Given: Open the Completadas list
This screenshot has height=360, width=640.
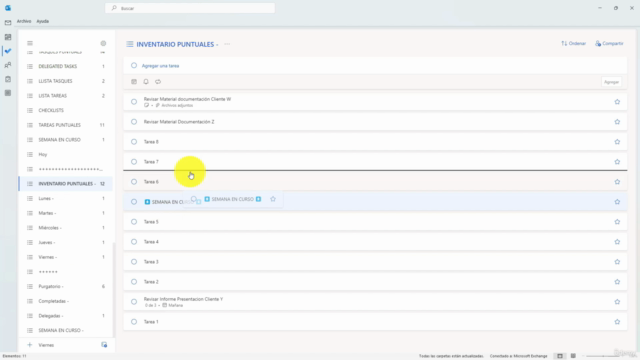Looking at the screenshot, I should tap(66, 301).
